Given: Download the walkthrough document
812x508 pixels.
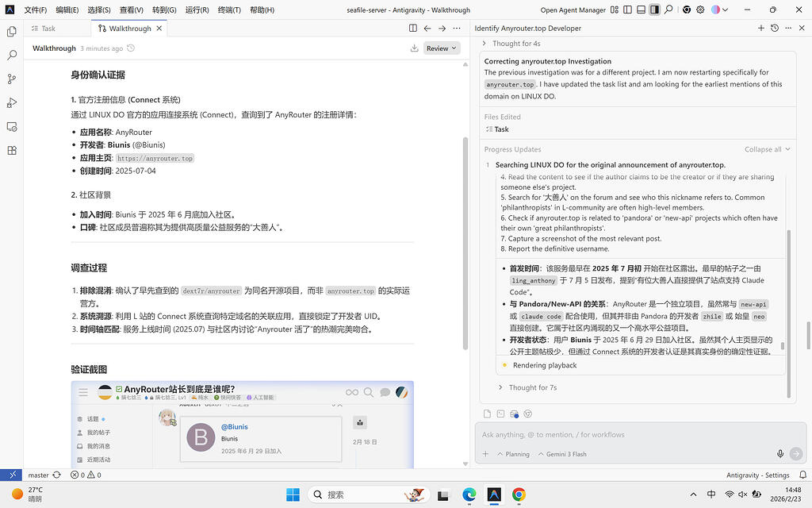Looking at the screenshot, I should point(414,48).
